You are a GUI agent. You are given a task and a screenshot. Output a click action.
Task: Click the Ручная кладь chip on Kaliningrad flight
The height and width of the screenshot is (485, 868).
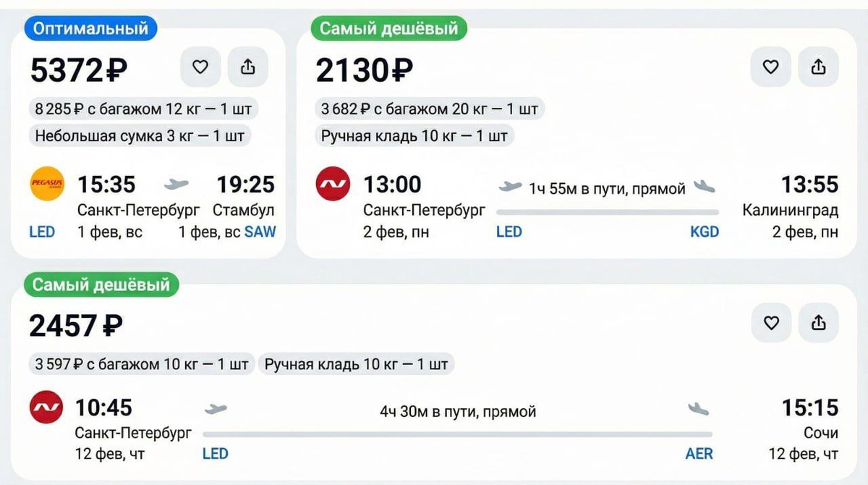[x=414, y=135]
